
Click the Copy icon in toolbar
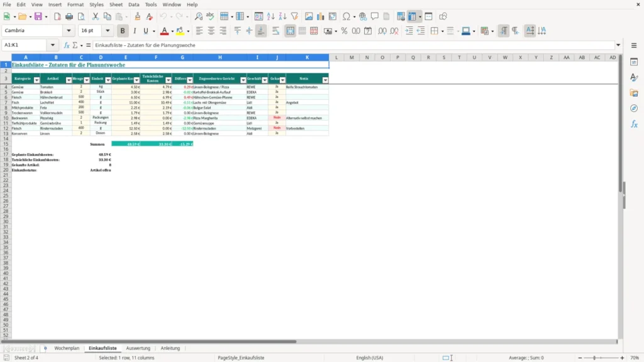click(x=107, y=16)
